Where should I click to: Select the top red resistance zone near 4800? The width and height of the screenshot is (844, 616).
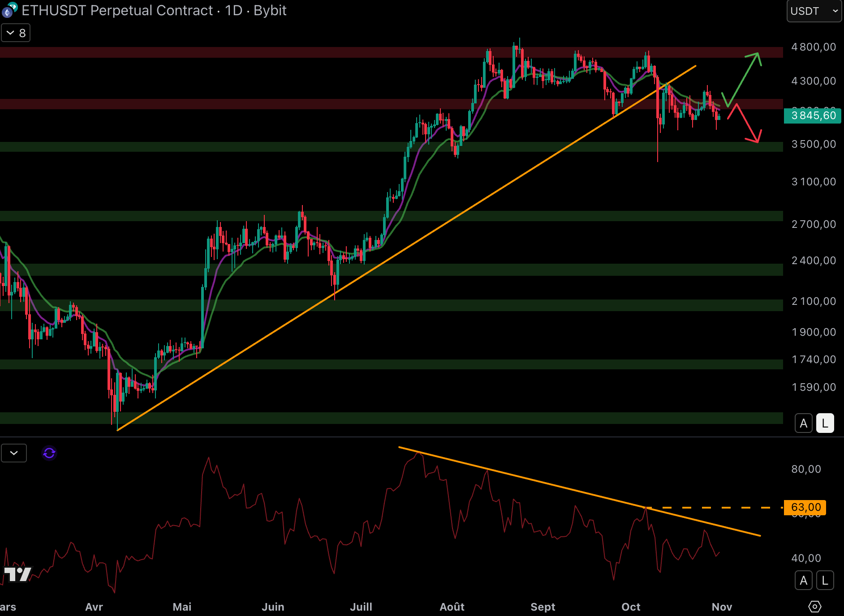click(269, 52)
